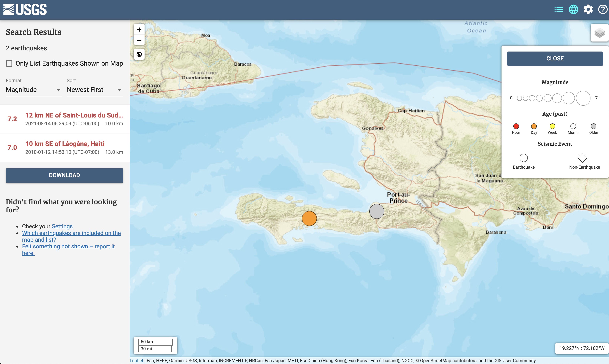This screenshot has height=364, width=609.
Task: Click the help question mark icon
Action: click(603, 10)
